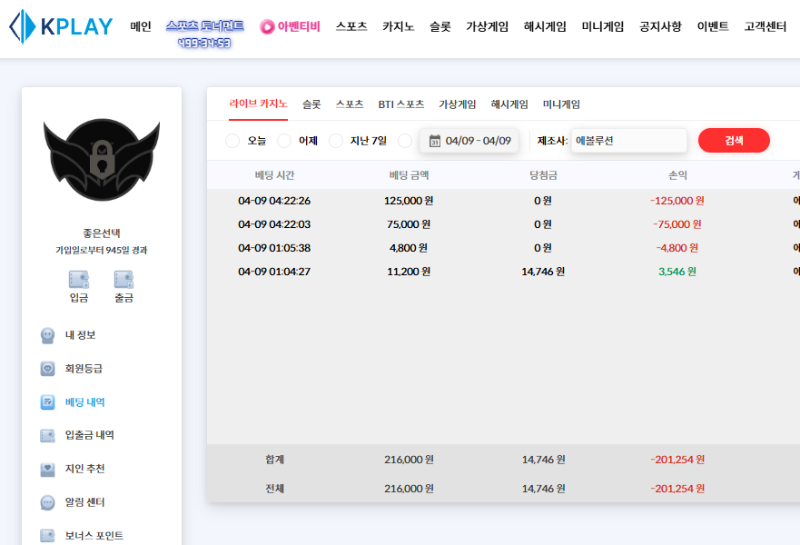This screenshot has width=800, height=545.
Task: Switch to the BTI 스포츠 tab
Action: click(400, 104)
